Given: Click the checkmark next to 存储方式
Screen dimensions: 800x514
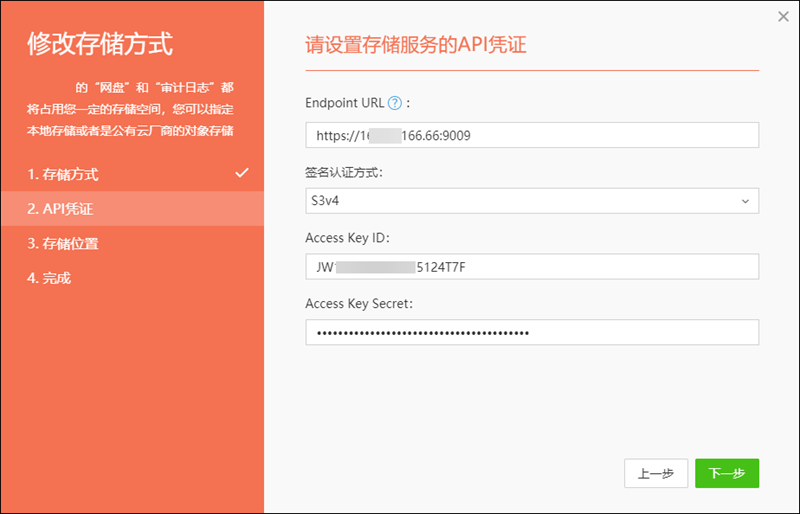Looking at the screenshot, I should (241, 173).
